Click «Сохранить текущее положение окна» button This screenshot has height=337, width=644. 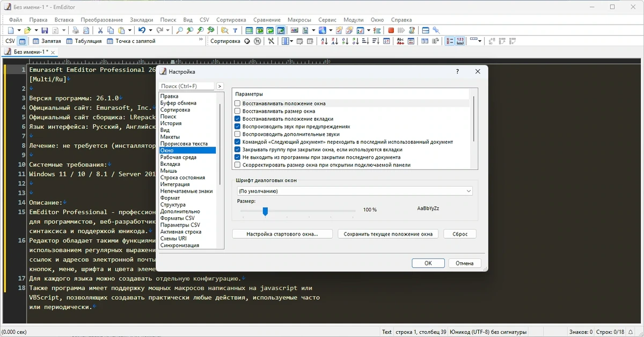[388, 234]
